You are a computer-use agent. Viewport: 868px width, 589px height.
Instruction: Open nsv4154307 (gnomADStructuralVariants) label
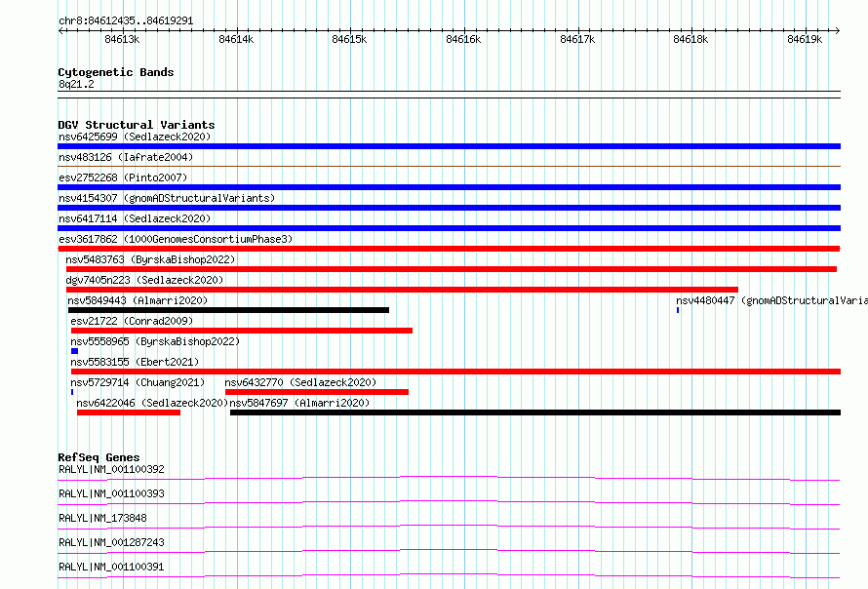(167, 198)
